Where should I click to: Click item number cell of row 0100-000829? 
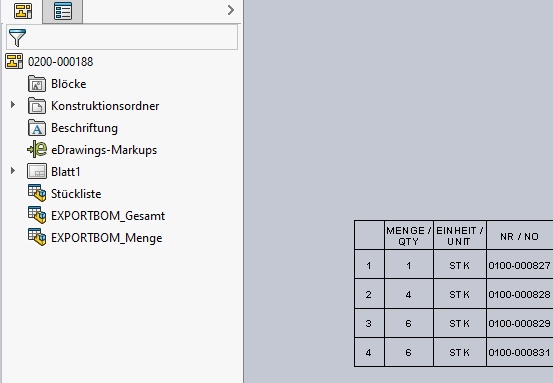[x=369, y=323]
